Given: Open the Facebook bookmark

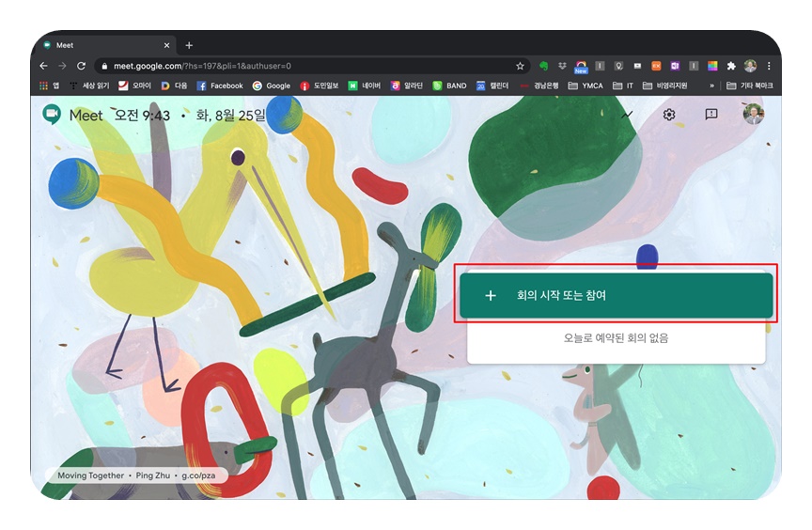Looking at the screenshot, I should 220,86.
